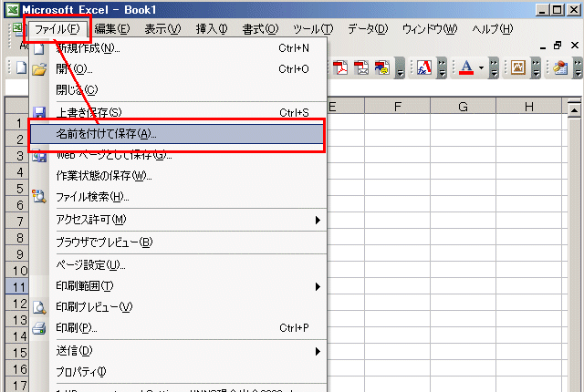
Task: Choose 上書き保存(S) menu entry
Action: [179, 112]
